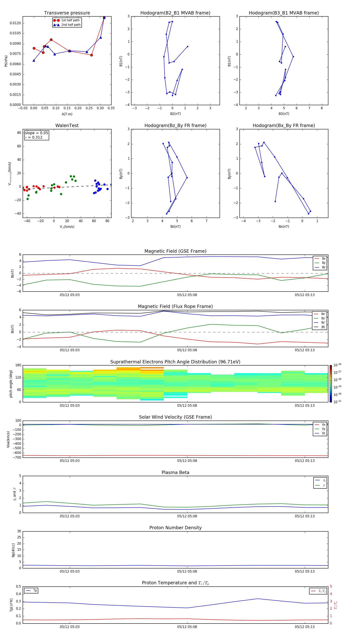Click the 'Vsw(km/s)' y-axis label
This screenshot has width=351, height=644.
tap(8, 439)
